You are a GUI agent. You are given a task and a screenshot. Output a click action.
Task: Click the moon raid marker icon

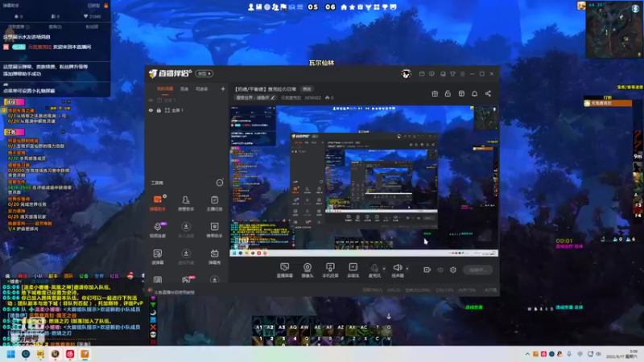click(x=153, y=312)
